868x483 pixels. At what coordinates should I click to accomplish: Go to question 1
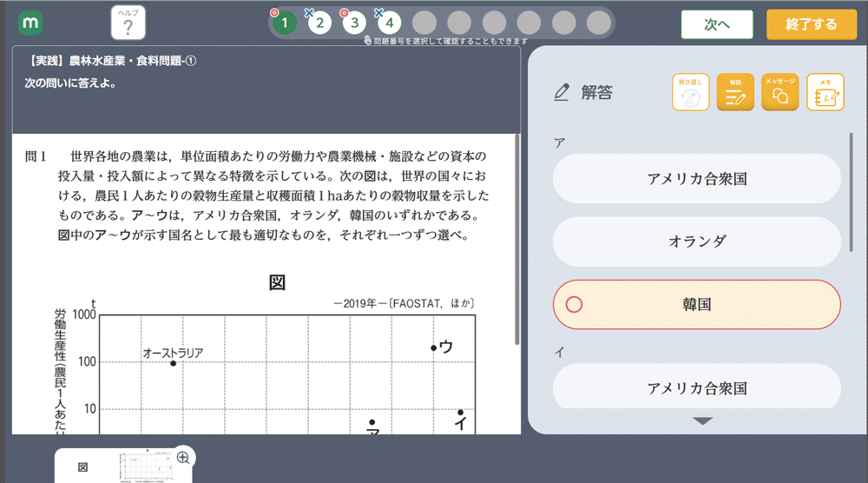click(285, 23)
